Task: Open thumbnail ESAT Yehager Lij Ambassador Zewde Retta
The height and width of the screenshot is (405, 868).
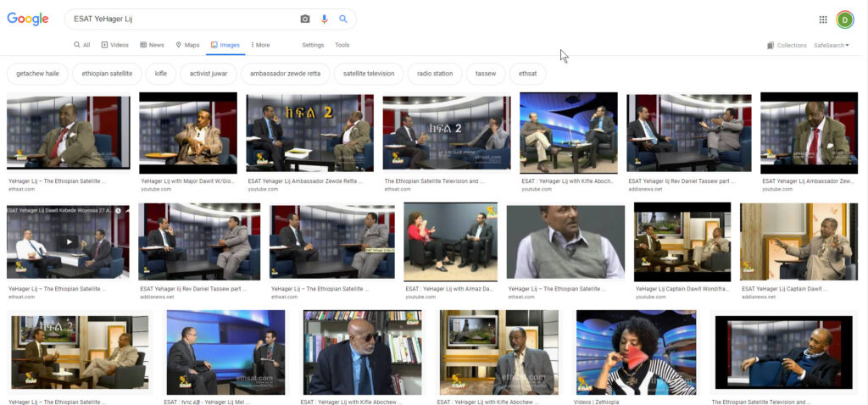Action: tap(310, 133)
